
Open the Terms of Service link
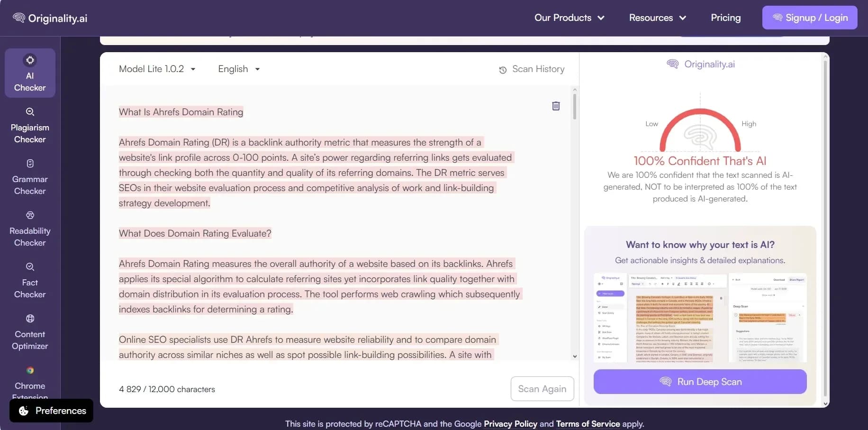(588, 424)
